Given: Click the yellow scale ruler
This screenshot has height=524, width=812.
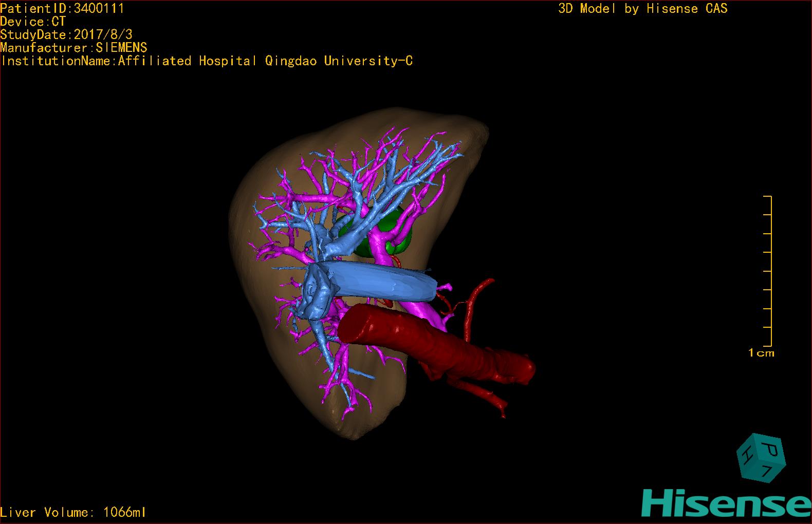Looking at the screenshot, I should pos(768,271).
